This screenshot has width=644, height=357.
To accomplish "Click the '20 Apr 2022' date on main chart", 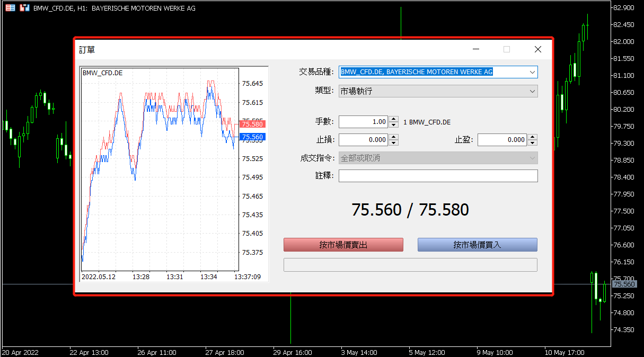I will 21,352.
